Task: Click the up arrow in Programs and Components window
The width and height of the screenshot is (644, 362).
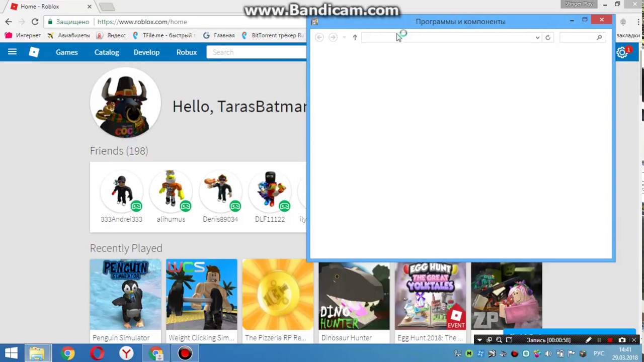Action: (x=355, y=37)
